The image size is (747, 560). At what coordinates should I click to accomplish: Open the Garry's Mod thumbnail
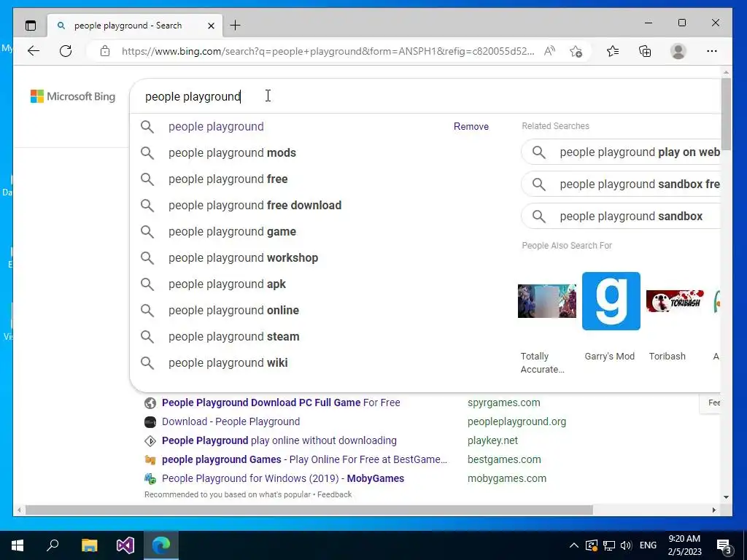click(611, 301)
